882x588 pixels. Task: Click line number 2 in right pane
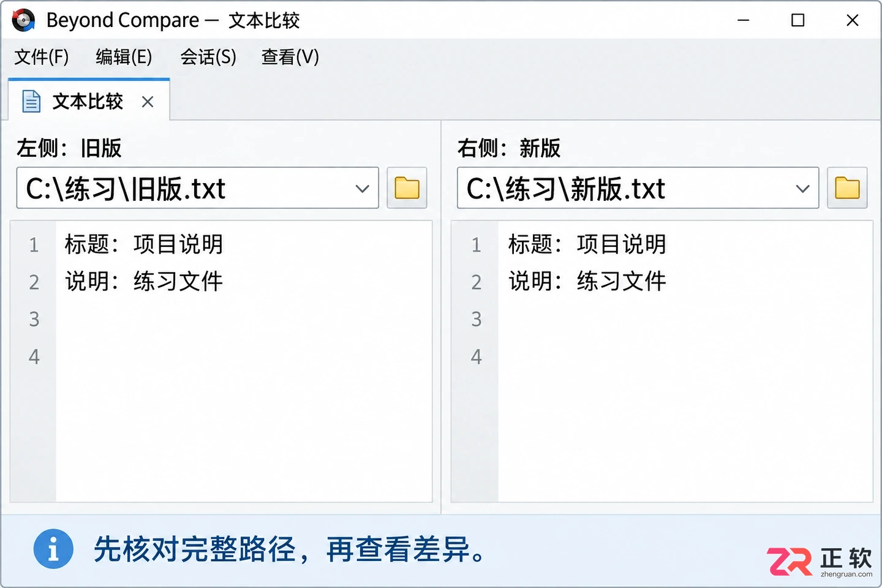477,282
